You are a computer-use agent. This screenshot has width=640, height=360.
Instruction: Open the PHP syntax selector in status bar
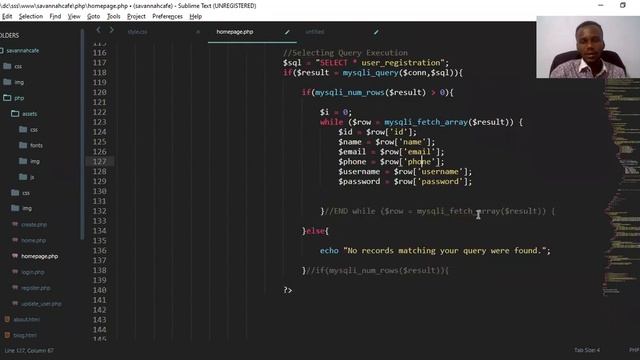634,350
